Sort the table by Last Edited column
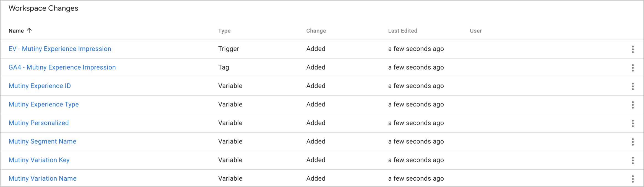The height and width of the screenshot is (187, 644). pos(403,31)
